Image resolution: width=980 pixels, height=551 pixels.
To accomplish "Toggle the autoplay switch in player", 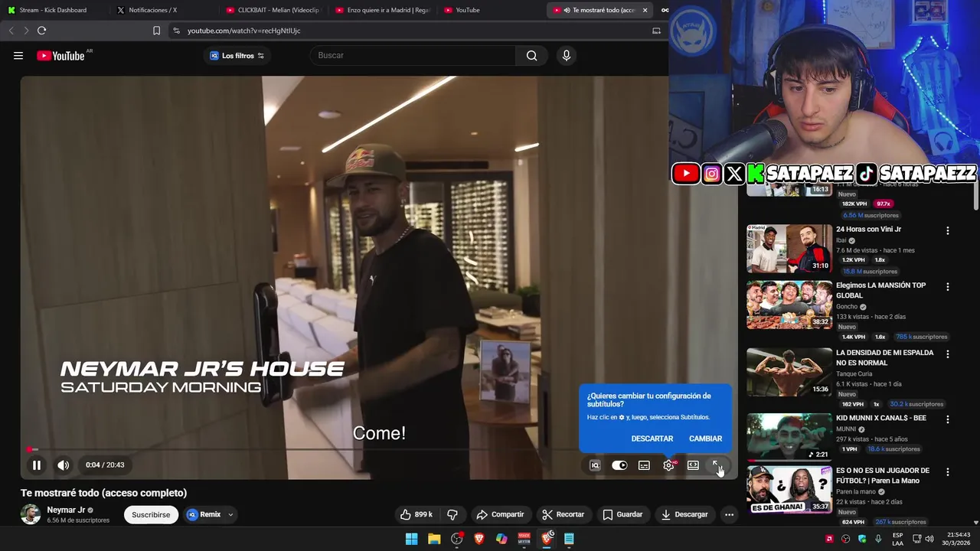I will click(x=619, y=465).
